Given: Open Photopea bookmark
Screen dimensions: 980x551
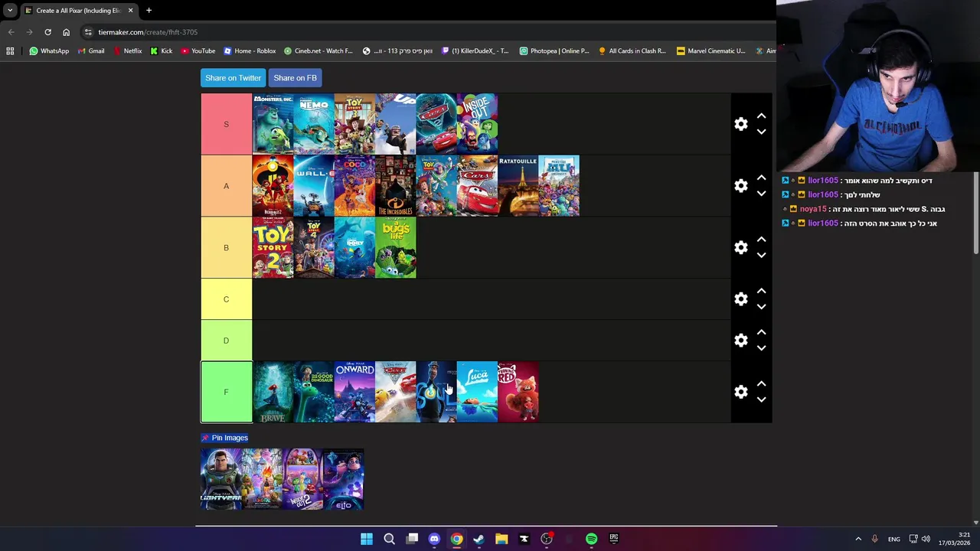Looking at the screenshot, I should (x=554, y=51).
